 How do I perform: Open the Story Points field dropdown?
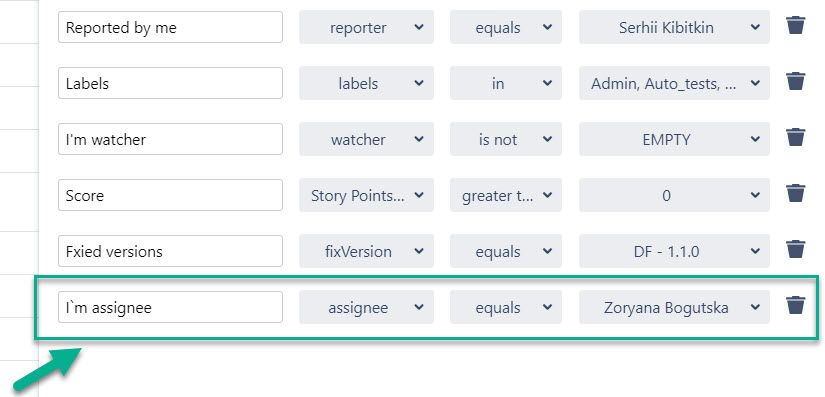[x=366, y=196]
